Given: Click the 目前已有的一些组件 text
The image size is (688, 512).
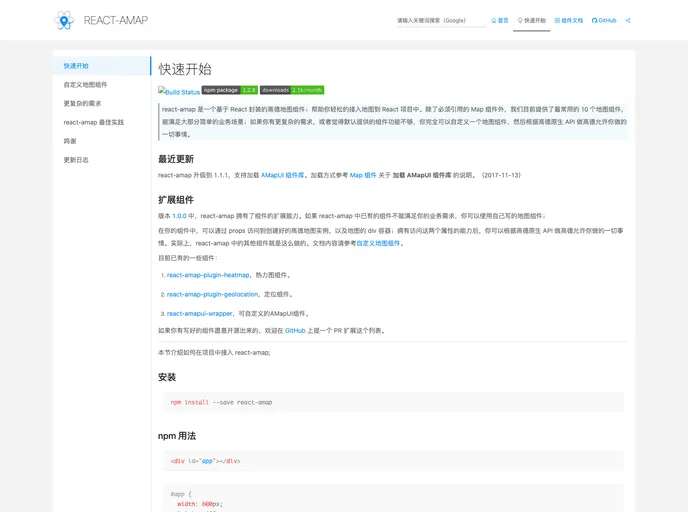Looking at the screenshot, I should (188, 258).
